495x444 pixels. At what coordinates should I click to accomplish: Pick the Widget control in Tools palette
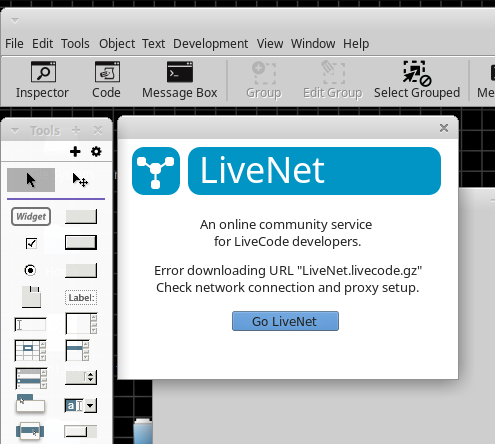click(x=31, y=217)
